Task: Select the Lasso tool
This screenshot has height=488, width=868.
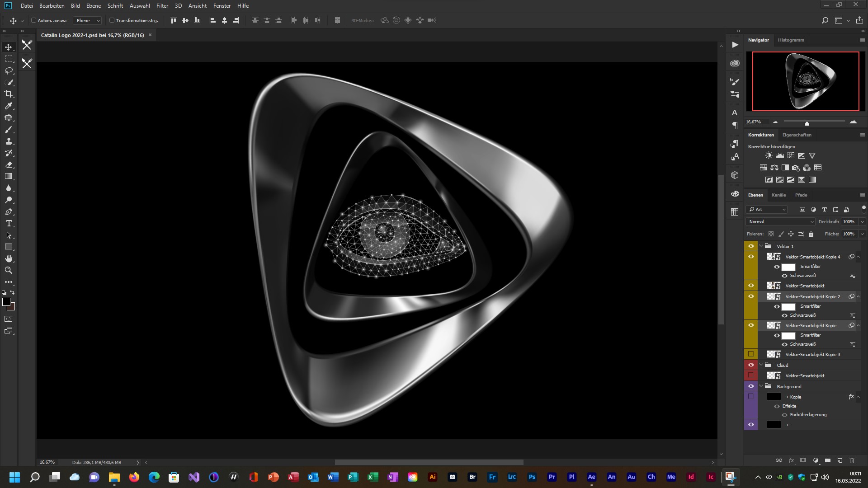Action: 9,70
